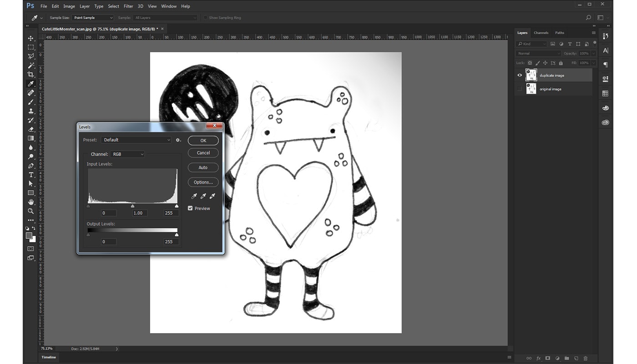This screenshot has width=637, height=364.
Task: Select the Eyedropper tool in the toolbox
Action: pyautogui.click(x=31, y=84)
